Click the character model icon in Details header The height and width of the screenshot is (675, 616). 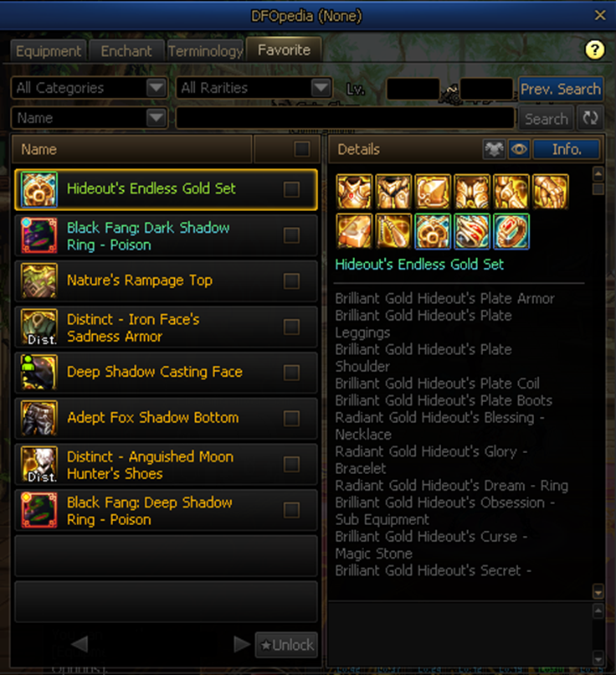click(x=494, y=149)
